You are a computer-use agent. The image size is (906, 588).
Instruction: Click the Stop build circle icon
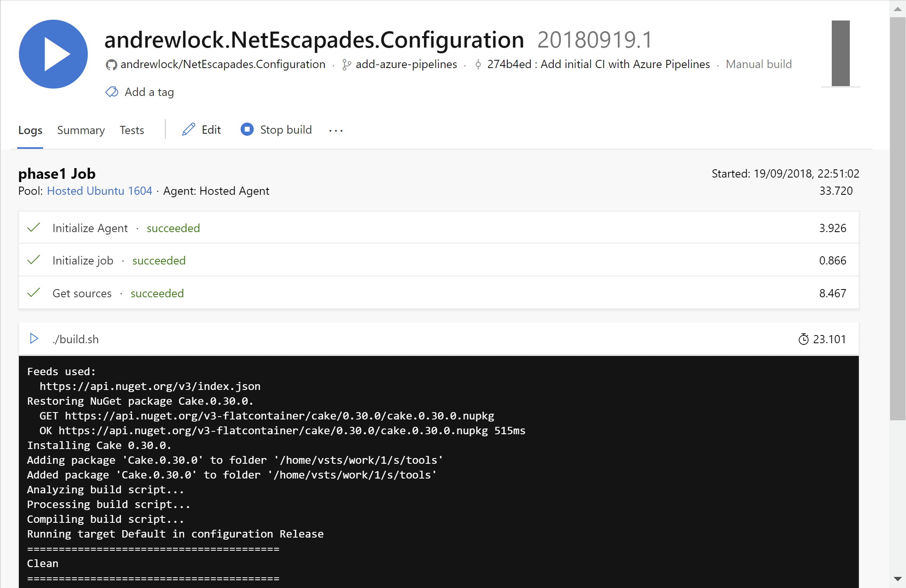(x=247, y=130)
